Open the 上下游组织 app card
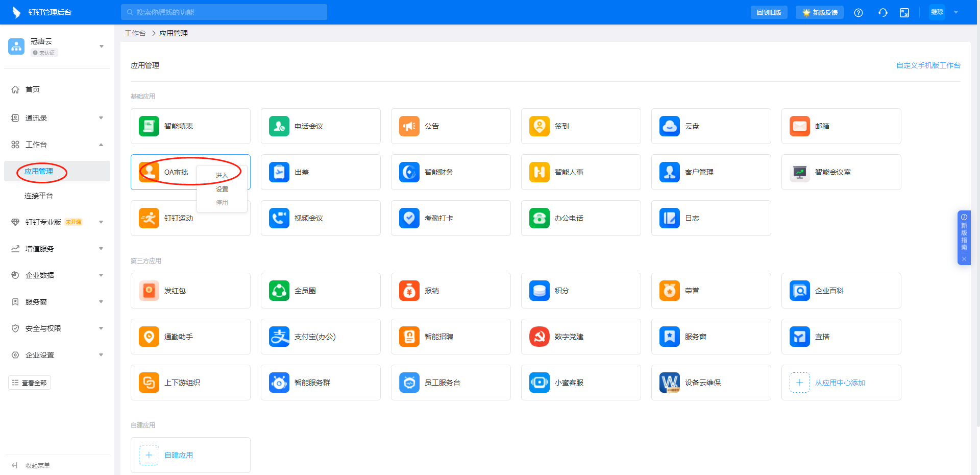980x475 pixels. (190, 383)
